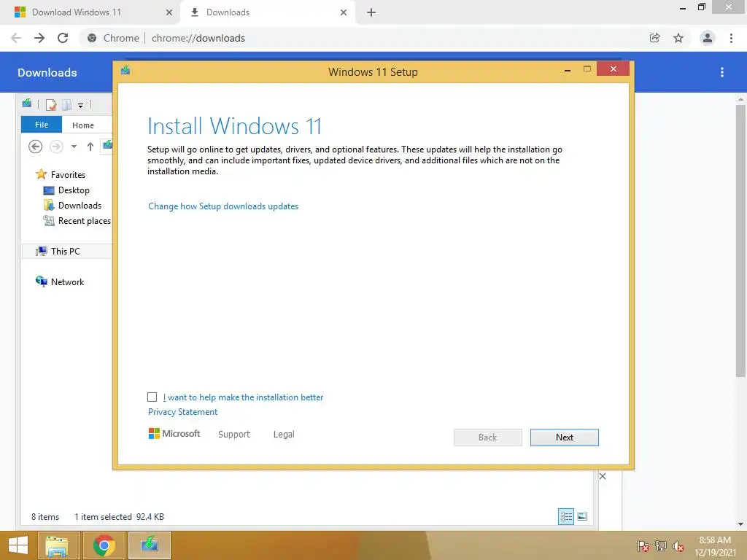The height and width of the screenshot is (560, 747).
Task: Click the '8 items' status bar text
Action: coord(45,517)
